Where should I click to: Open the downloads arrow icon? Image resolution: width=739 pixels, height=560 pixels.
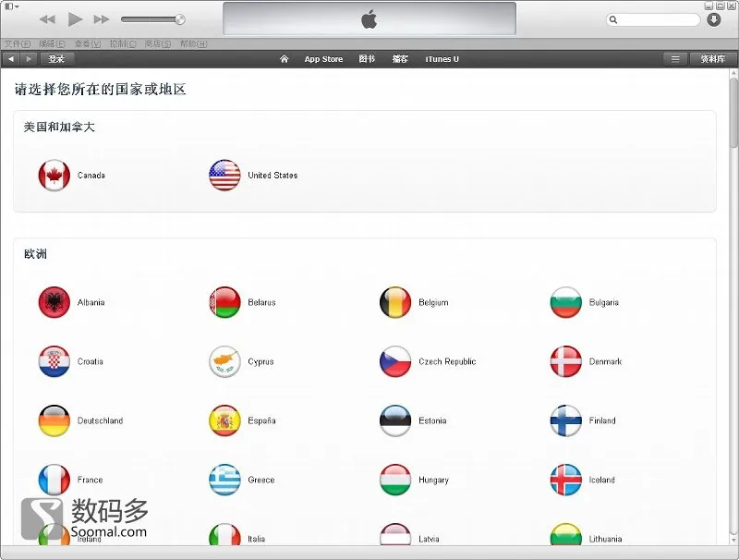(713, 19)
